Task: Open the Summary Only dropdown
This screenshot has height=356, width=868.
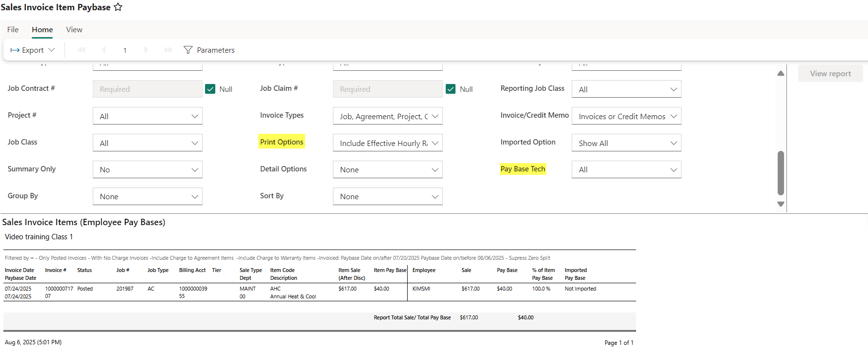Action: [x=147, y=169]
